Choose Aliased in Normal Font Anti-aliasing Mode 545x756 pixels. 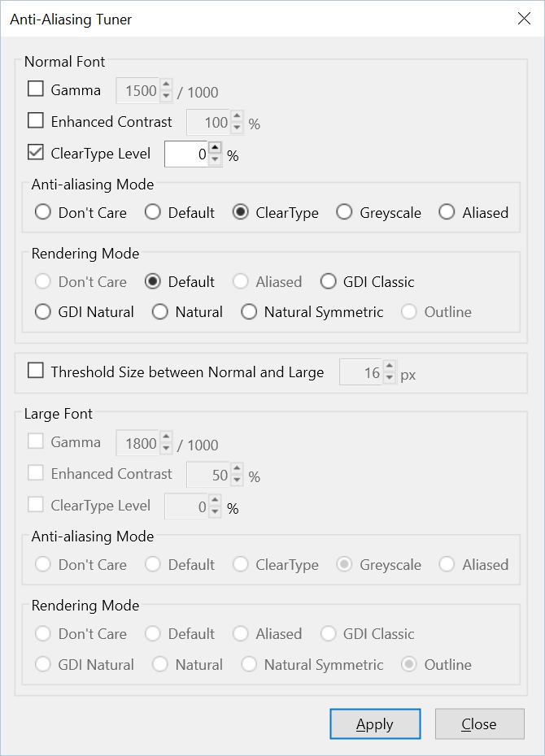(447, 212)
